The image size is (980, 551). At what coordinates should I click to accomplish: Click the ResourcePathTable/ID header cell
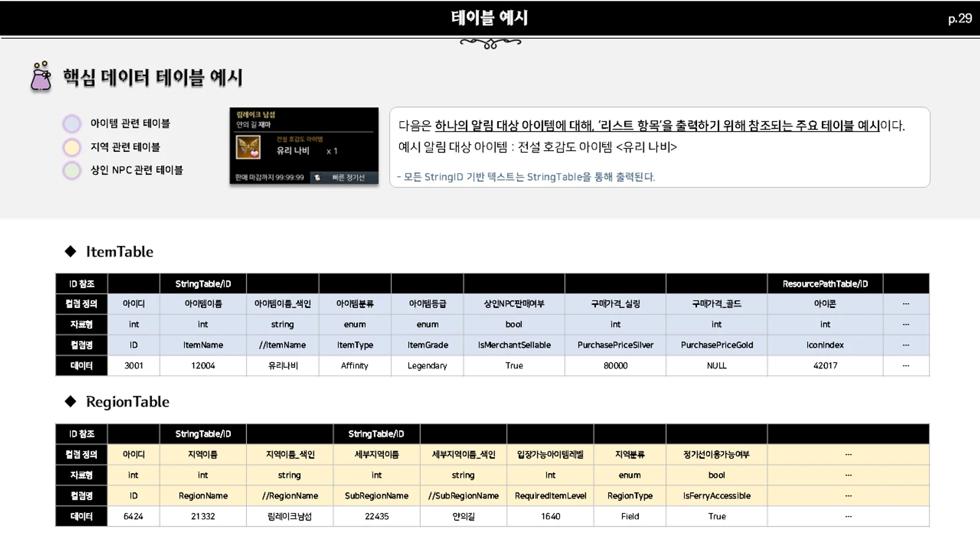[825, 283]
